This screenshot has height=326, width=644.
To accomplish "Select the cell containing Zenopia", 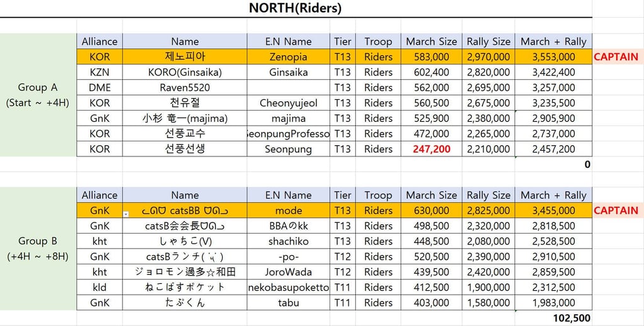I will pyautogui.click(x=288, y=57).
